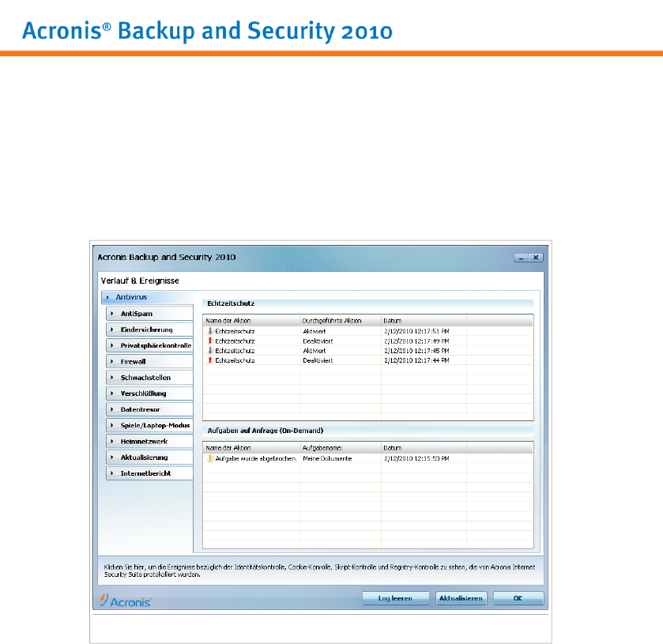Image resolution: width=663 pixels, height=644 pixels.
Task: Click the hint text about Identitätskontrolle events
Action: (x=320, y=571)
